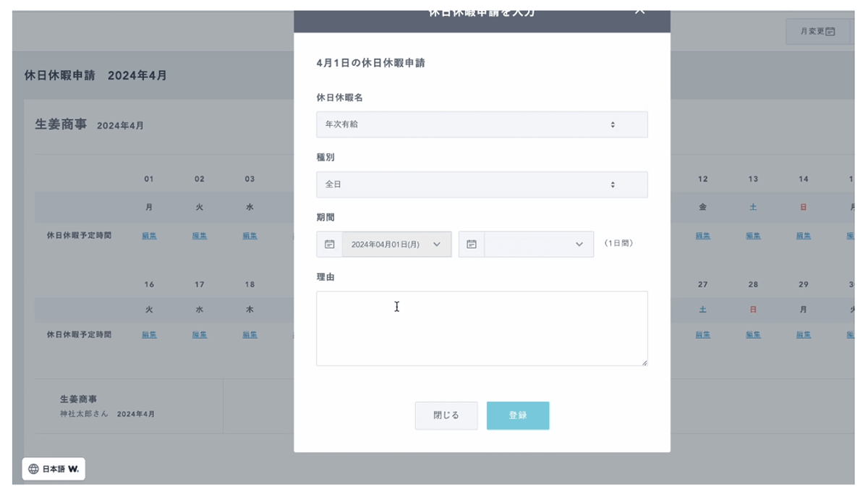868x492 pixels.
Task: Click the 編集 link under day 12
Action: click(x=703, y=236)
